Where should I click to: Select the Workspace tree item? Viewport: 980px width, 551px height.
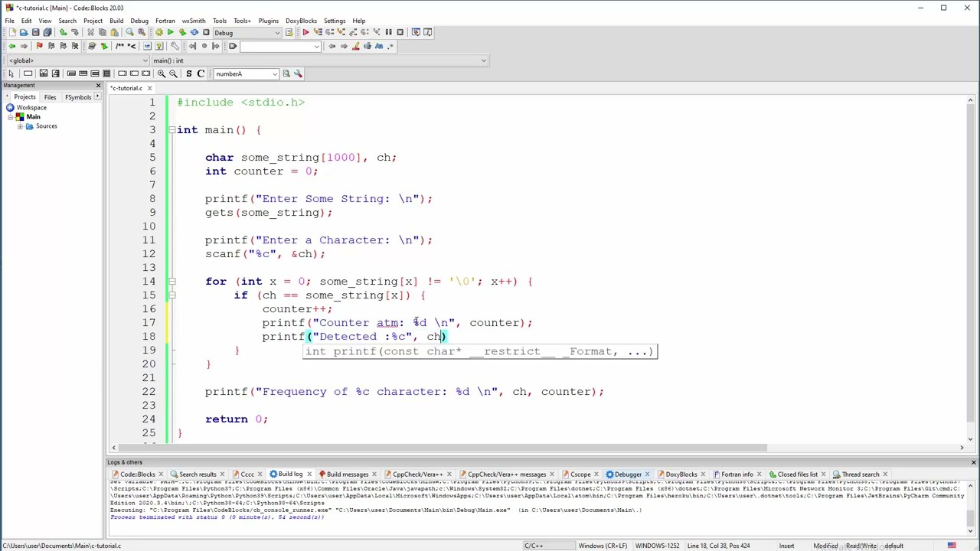pyautogui.click(x=31, y=108)
